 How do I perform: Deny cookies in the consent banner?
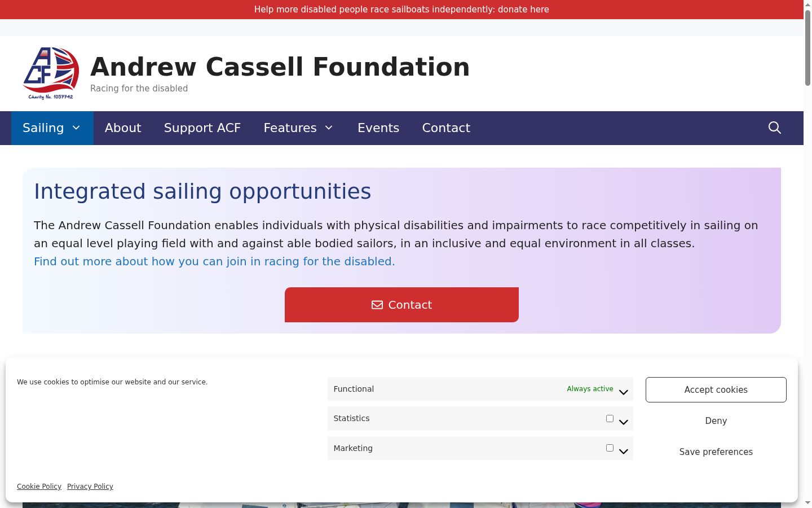pyautogui.click(x=716, y=421)
